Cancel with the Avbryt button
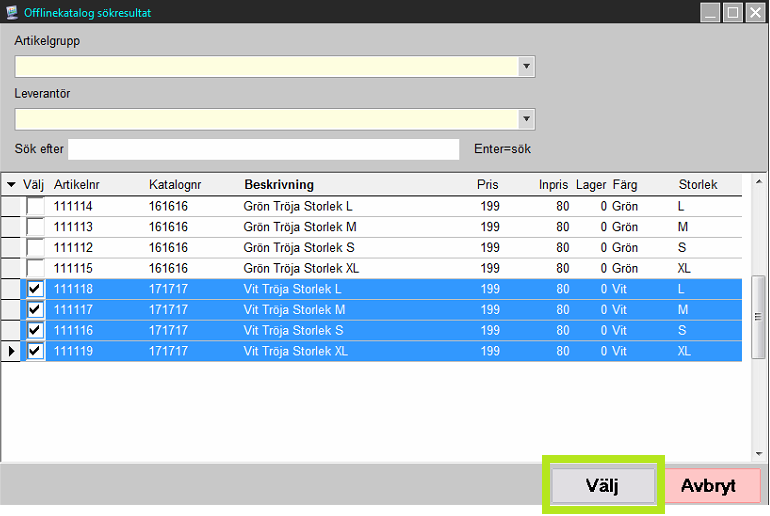The width and height of the screenshot is (770, 516). 708,487
